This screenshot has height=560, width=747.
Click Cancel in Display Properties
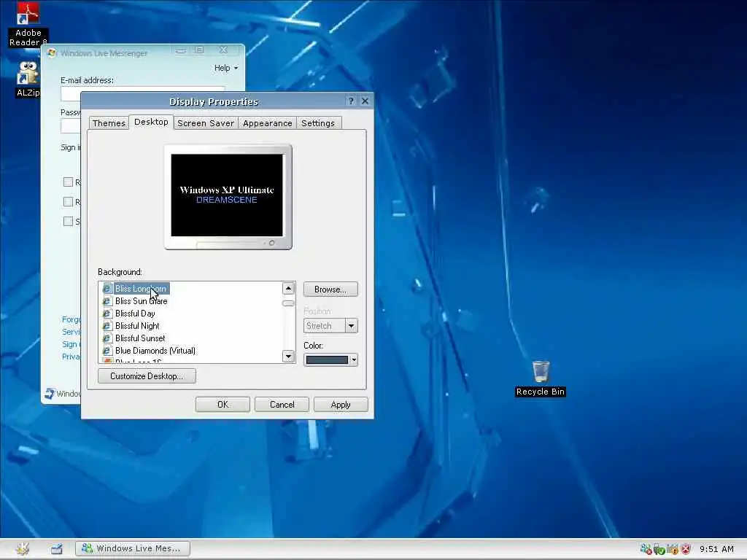(x=282, y=404)
